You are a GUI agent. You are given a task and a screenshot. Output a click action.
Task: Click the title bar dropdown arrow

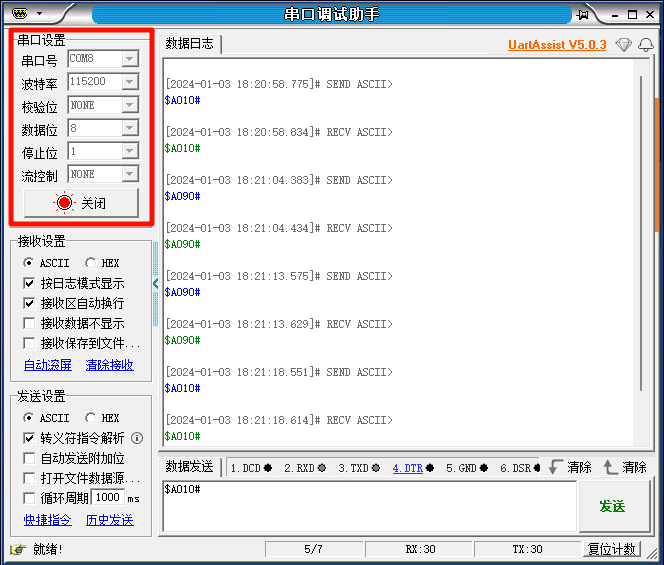pos(39,14)
